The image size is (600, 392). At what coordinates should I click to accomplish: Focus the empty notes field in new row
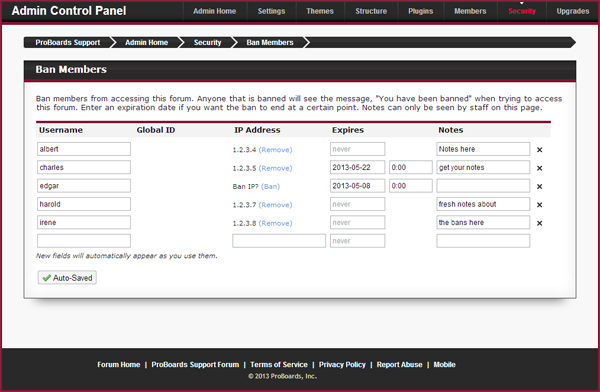click(483, 241)
